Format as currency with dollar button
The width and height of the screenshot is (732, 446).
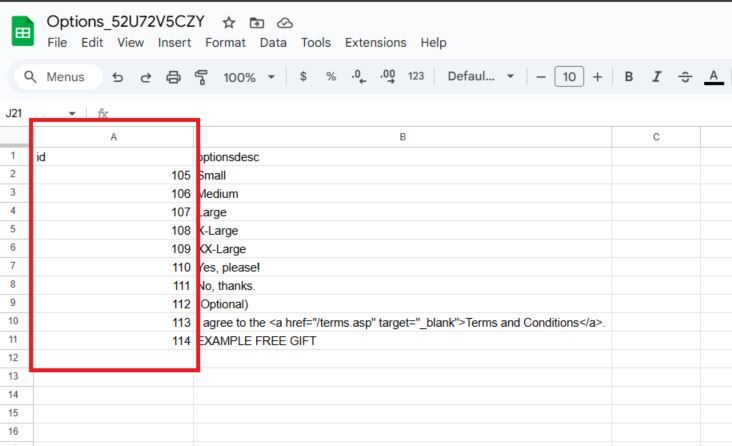click(x=303, y=77)
